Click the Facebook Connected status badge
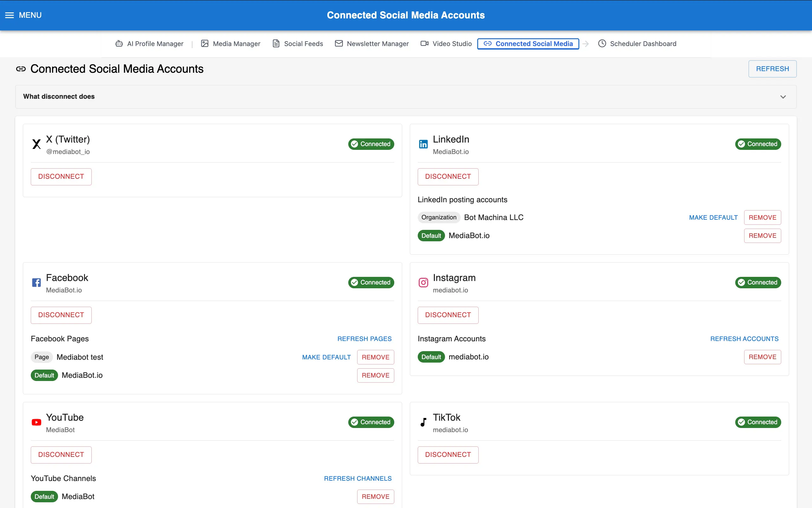Viewport: 812px width, 508px height. click(x=371, y=283)
